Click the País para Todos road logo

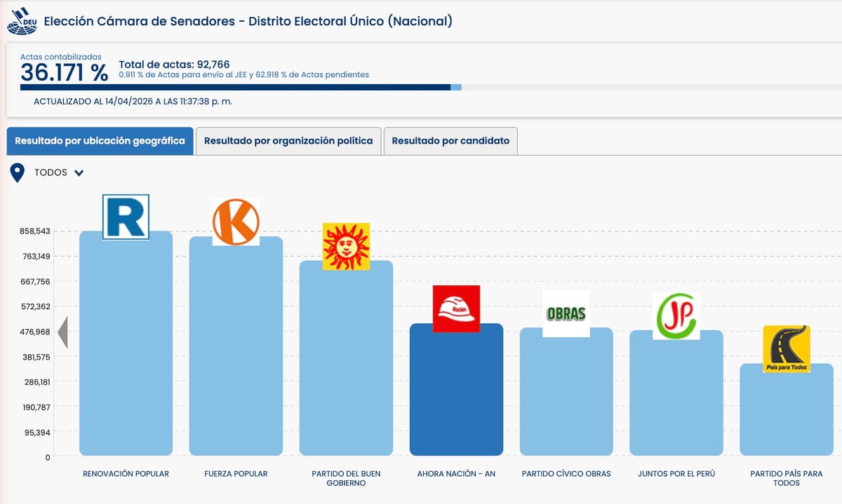786,348
